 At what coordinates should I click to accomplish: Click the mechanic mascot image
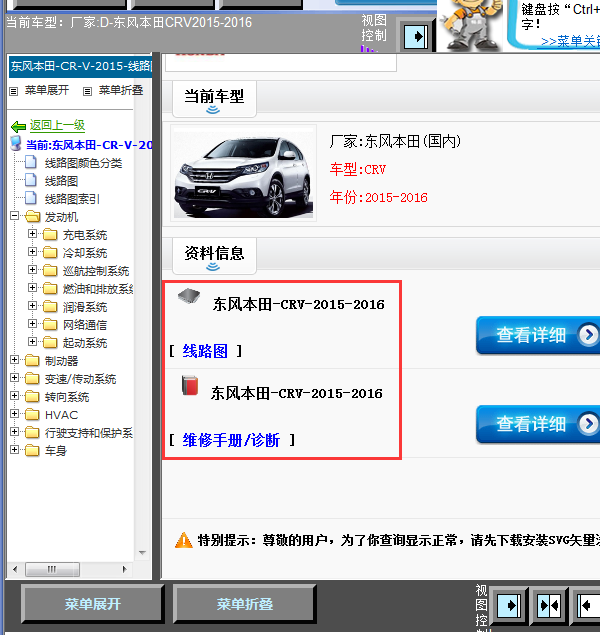tap(470, 25)
